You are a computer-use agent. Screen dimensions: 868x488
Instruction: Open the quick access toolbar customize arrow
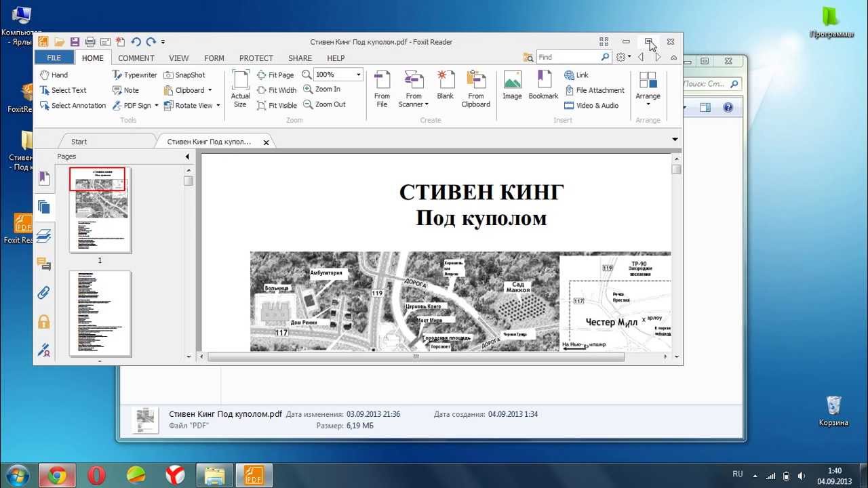pyautogui.click(x=163, y=42)
